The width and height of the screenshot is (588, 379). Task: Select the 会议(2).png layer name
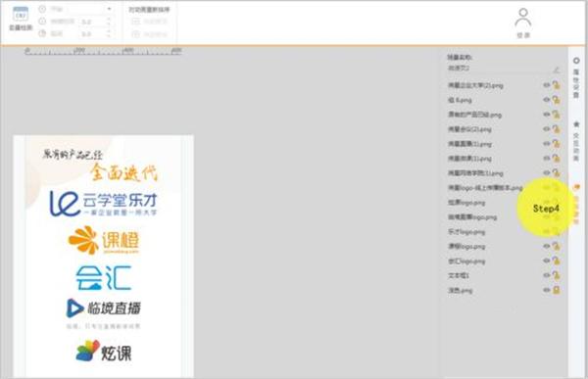pyautogui.click(x=469, y=129)
